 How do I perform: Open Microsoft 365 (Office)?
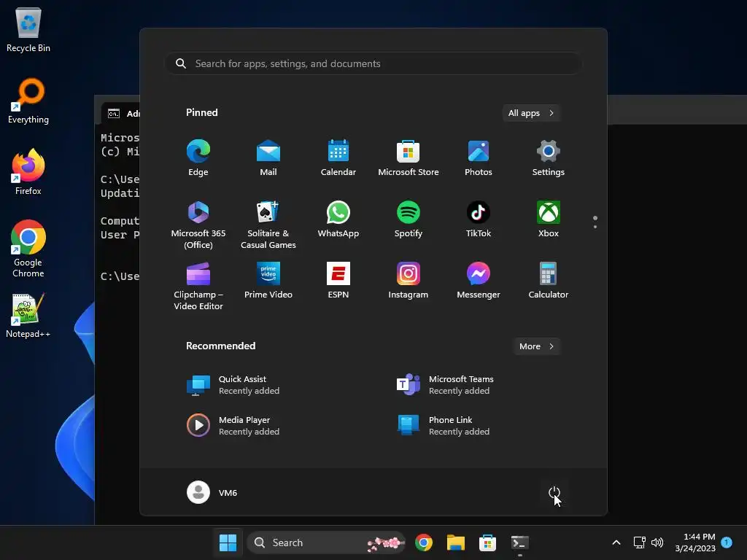[x=198, y=225]
